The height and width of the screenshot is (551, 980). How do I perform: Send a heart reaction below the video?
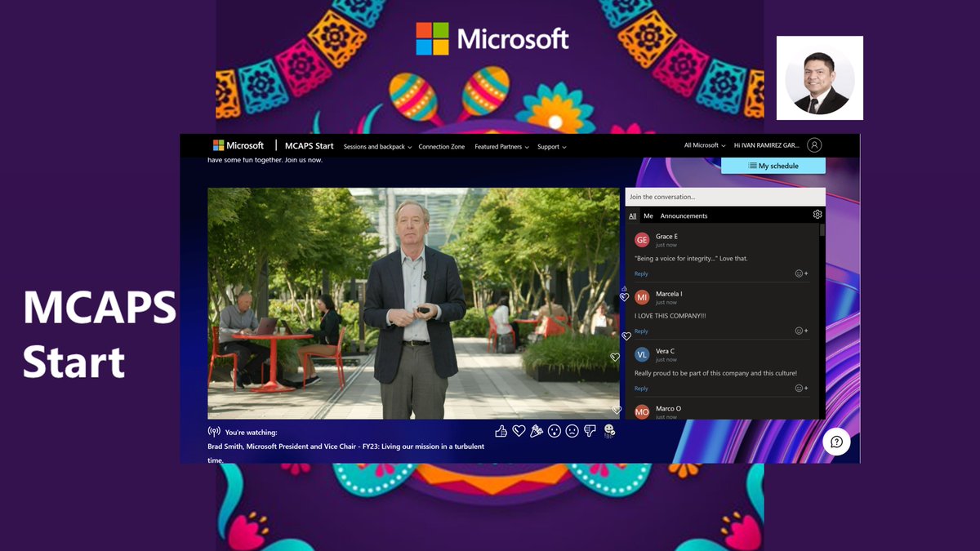[x=519, y=431]
